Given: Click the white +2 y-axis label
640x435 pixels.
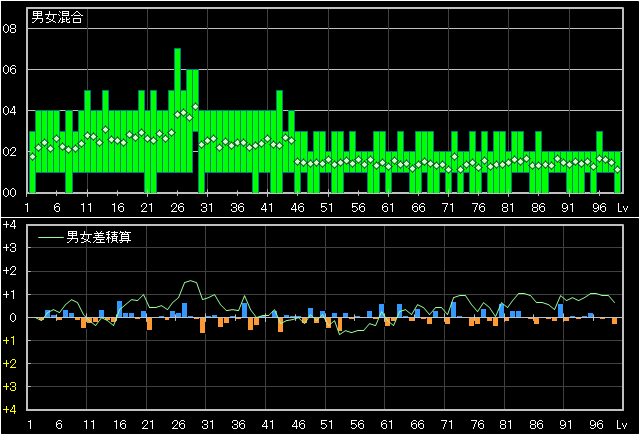Looking at the screenshot, I should 9,271.
